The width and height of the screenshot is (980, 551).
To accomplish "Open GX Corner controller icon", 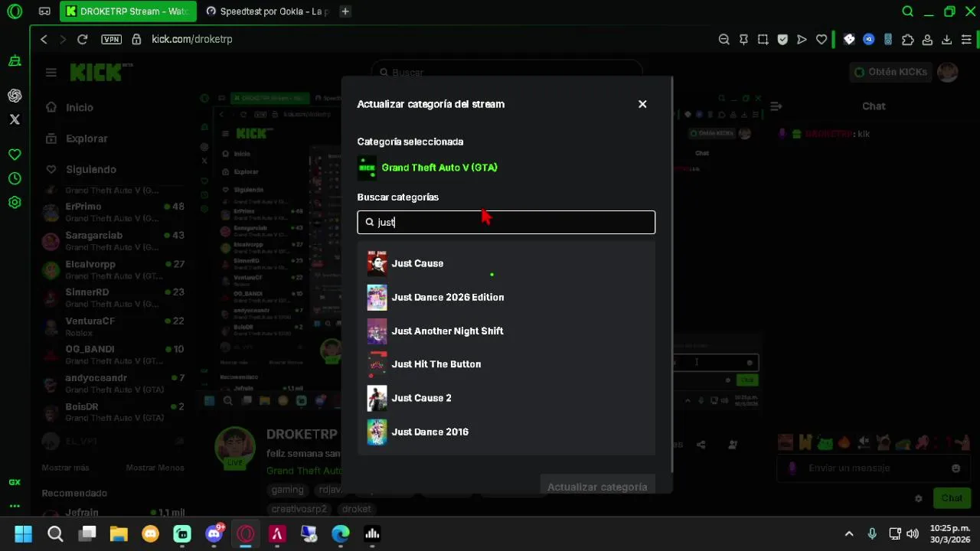I will (x=44, y=11).
